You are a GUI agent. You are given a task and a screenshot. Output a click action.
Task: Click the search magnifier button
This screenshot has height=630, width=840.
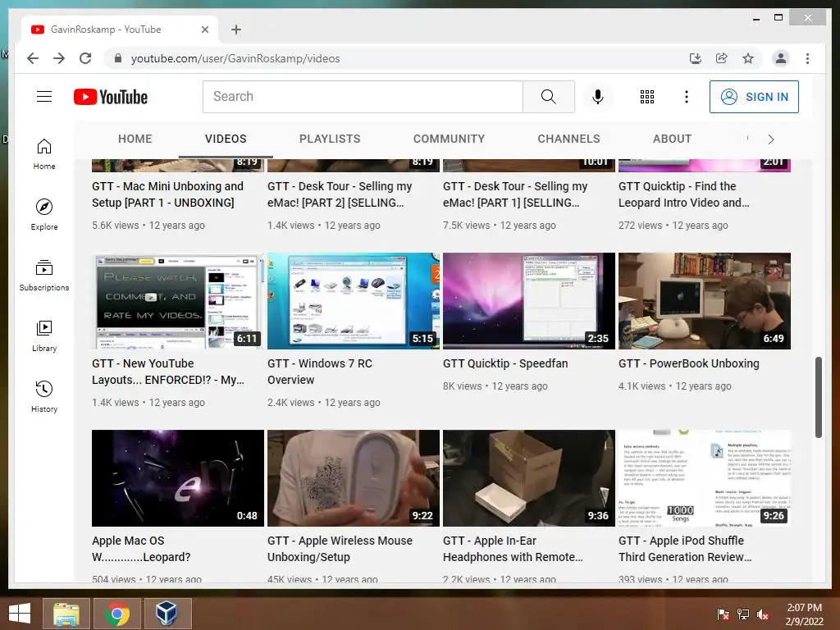coord(549,97)
